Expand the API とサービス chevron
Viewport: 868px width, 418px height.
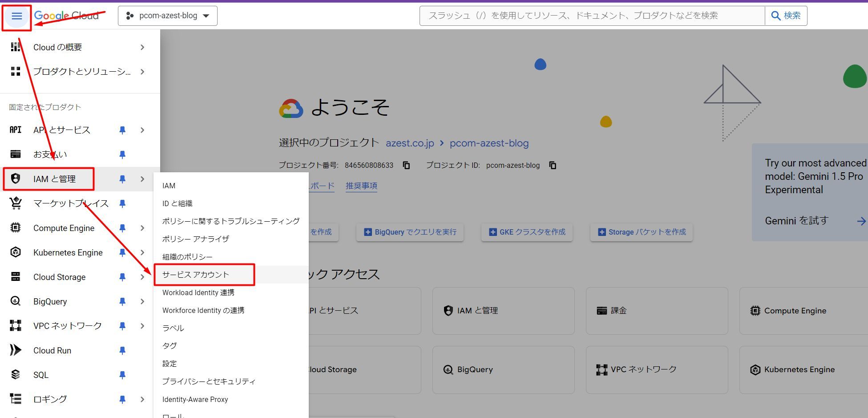142,130
